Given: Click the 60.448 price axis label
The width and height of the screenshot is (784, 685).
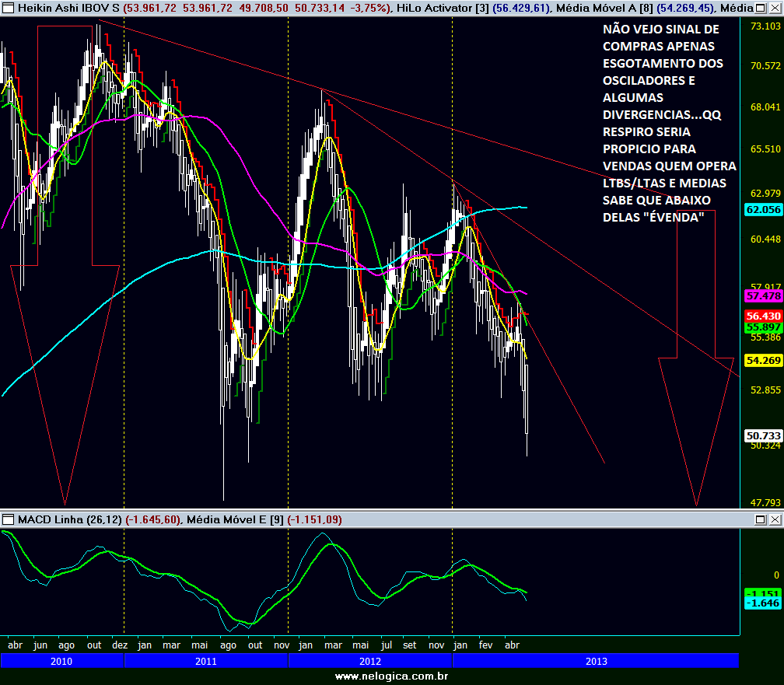Looking at the screenshot, I should click(x=765, y=239).
